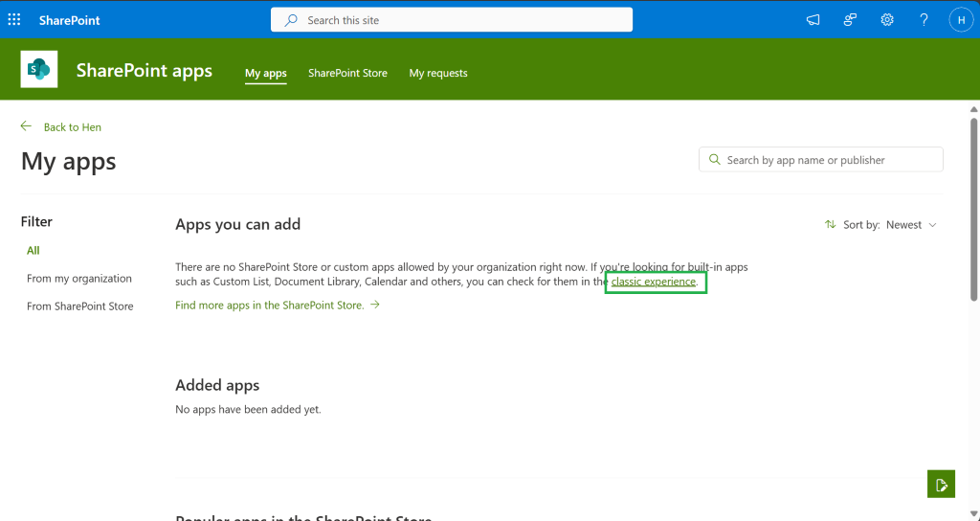Filter by From SharePoint Store
This screenshot has width=980, height=521.
(x=80, y=306)
